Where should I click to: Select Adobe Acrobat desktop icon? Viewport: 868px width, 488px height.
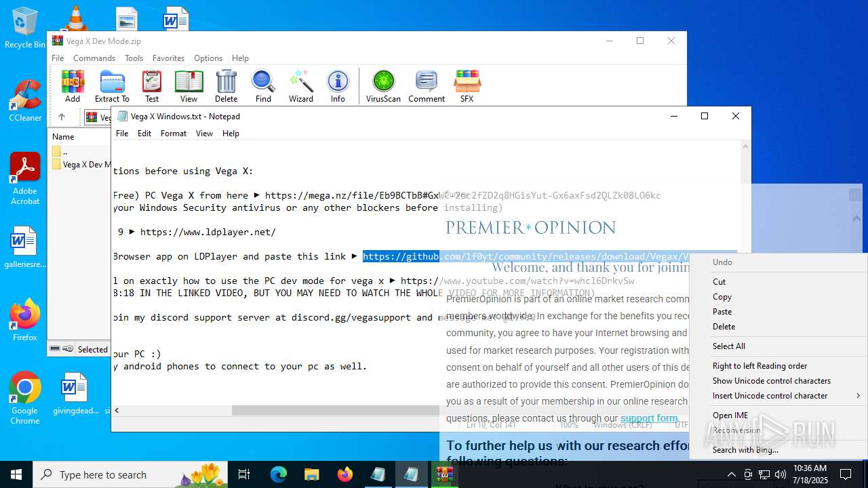tap(25, 179)
